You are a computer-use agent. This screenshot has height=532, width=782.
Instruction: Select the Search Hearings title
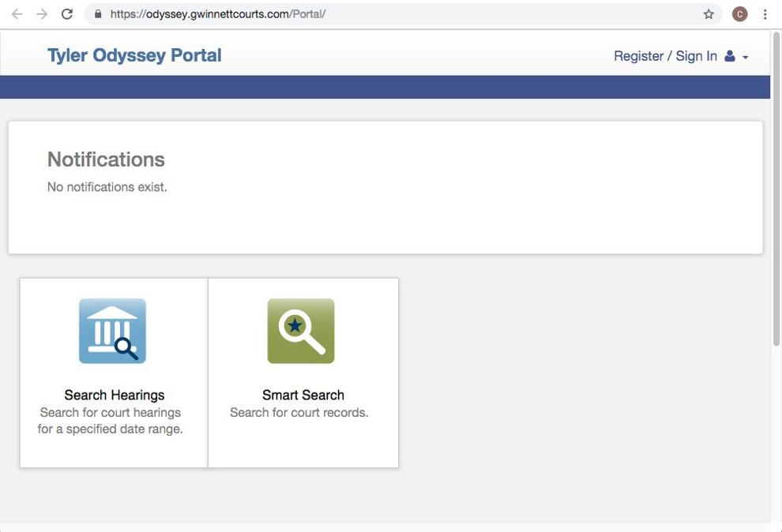pyautogui.click(x=115, y=395)
